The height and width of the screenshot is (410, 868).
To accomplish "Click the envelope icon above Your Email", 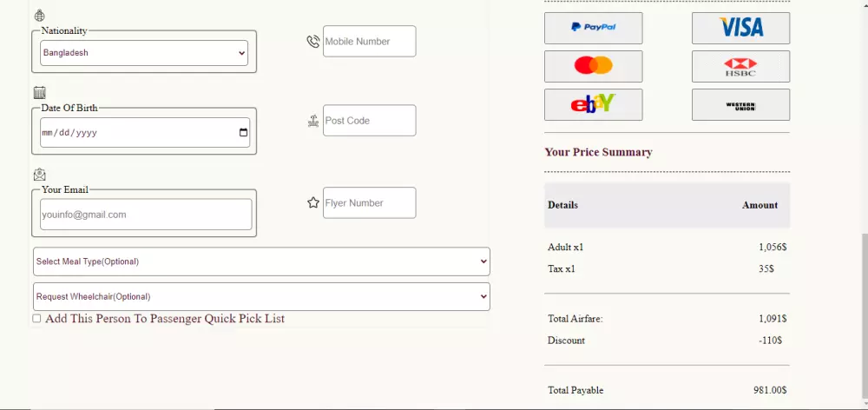I will (x=39, y=175).
